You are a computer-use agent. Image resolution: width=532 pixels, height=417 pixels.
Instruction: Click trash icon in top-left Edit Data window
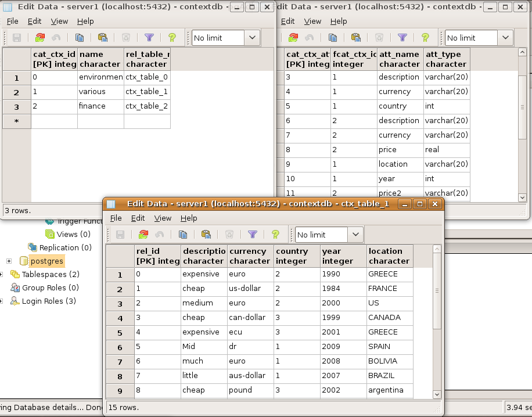tap(126, 38)
